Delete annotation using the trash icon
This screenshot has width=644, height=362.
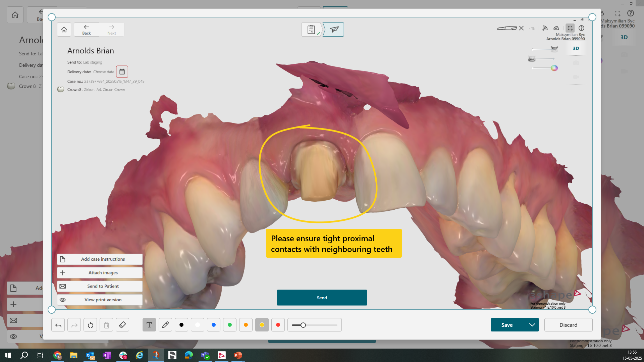click(x=106, y=325)
